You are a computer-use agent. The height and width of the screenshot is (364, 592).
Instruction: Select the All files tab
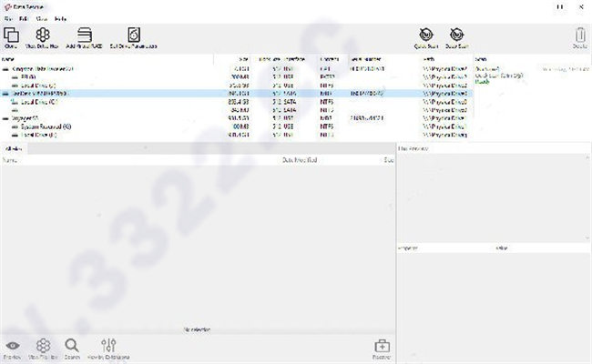14,148
